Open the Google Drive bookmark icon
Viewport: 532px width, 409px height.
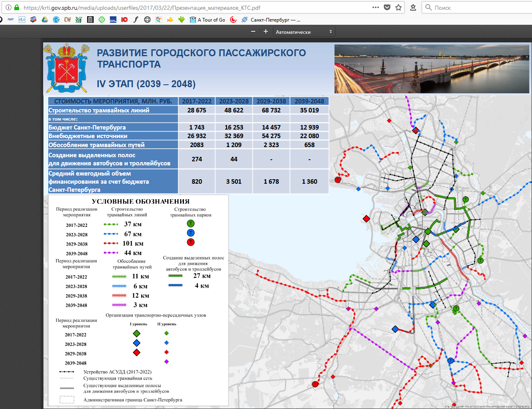coord(45,20)
